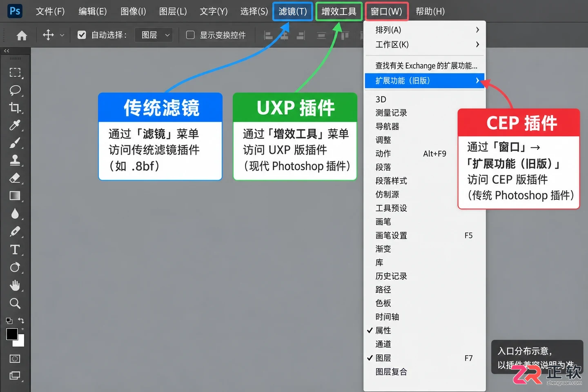Image resolution: width=588 pixels, height=392 pixels.
Task: Select the Crop tool
Action: point(15,108)
